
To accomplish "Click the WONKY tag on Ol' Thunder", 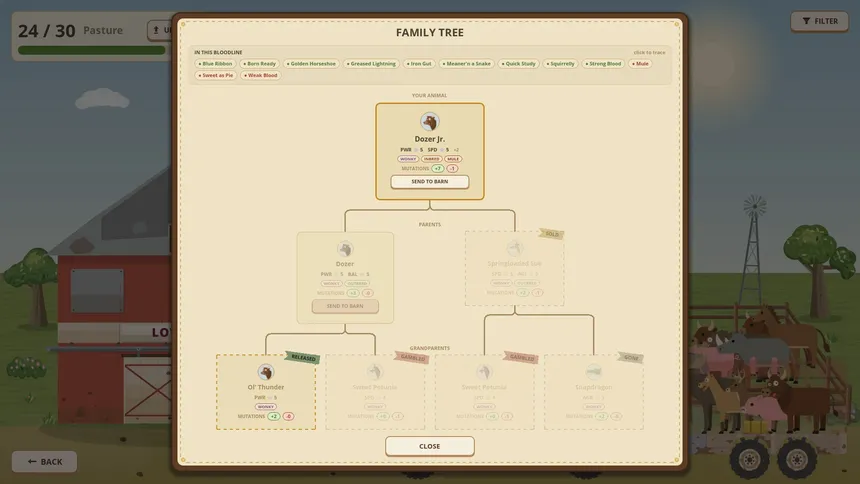I will (265, 407).
